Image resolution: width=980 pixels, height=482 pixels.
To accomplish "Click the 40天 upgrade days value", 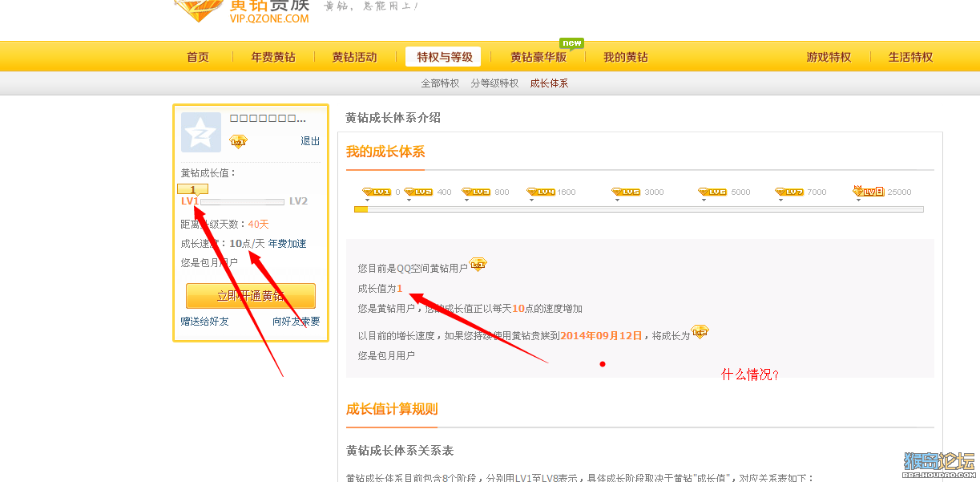I will click(x=259, y=225).
